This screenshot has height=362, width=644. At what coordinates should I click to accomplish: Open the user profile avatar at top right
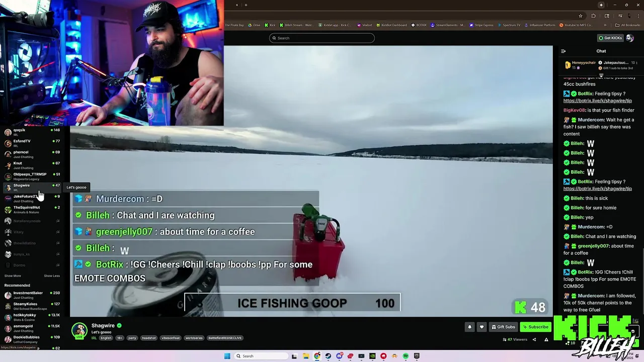click(630, 38)
